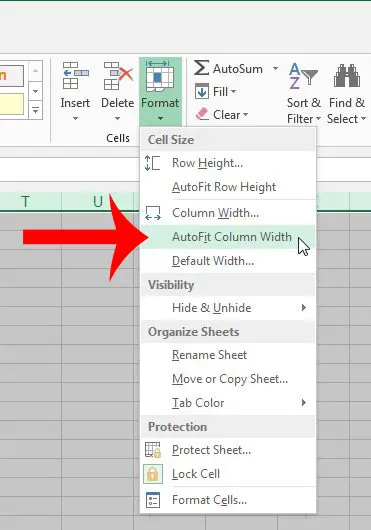Collapse the Format dropdown arrow
Viewport: 371px width, 530px height.
point(160,118)
